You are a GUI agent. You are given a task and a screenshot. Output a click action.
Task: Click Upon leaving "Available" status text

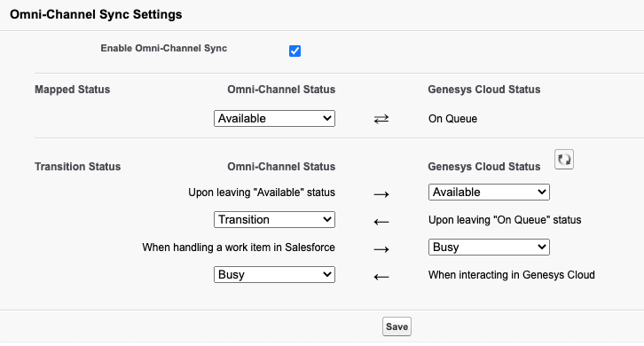tap(262, 193)
